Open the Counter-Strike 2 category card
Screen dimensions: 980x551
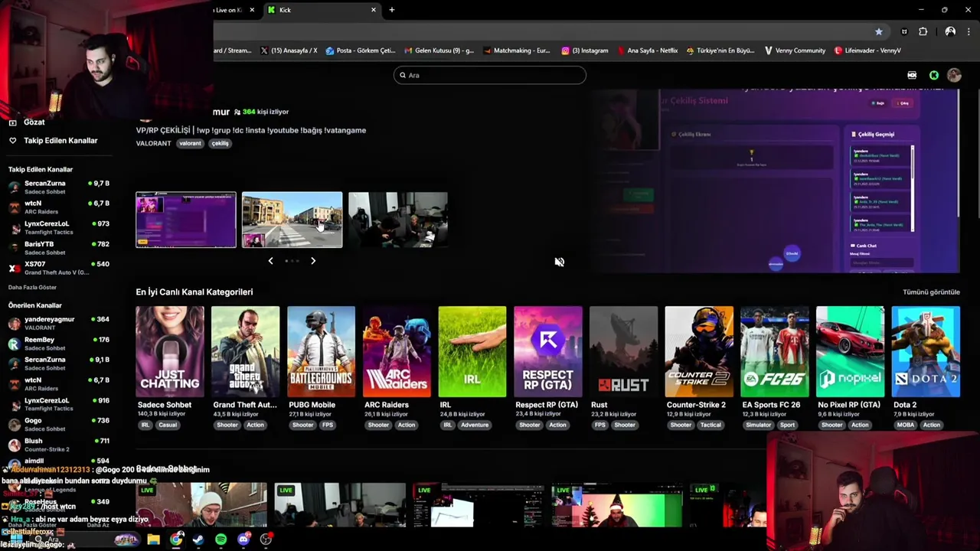pos(699,351)
